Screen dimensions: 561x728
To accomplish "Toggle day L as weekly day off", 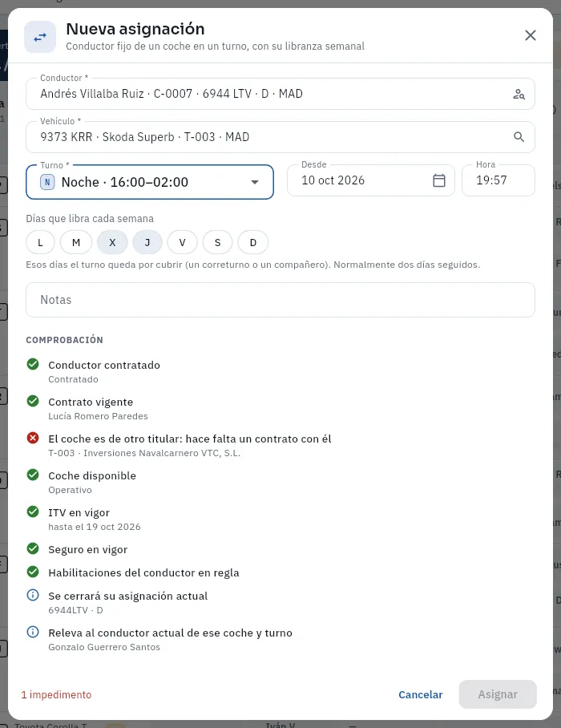I will click(40, 242).
